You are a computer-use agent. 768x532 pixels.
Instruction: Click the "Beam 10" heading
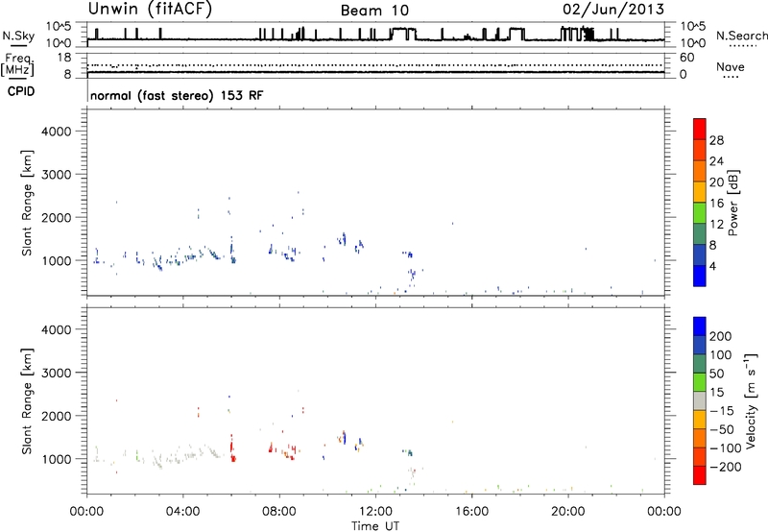[x=374, y=11]
